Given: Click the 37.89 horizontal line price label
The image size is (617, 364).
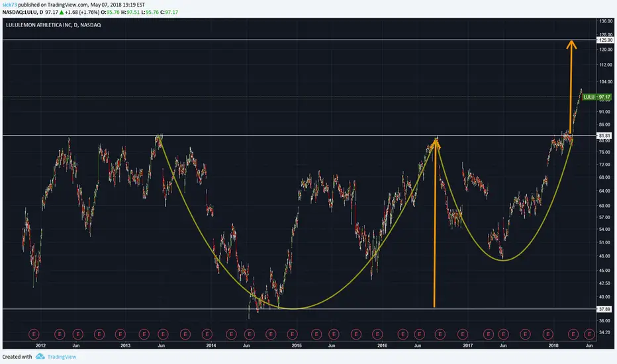Looking at the screenshot, I should point(604,309).
